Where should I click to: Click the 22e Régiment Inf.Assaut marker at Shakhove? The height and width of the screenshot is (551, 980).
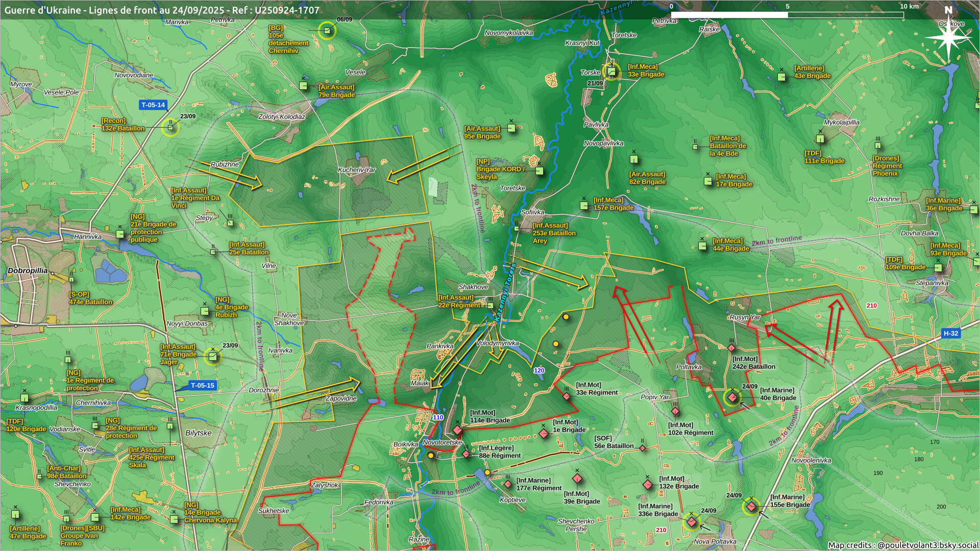490,305
